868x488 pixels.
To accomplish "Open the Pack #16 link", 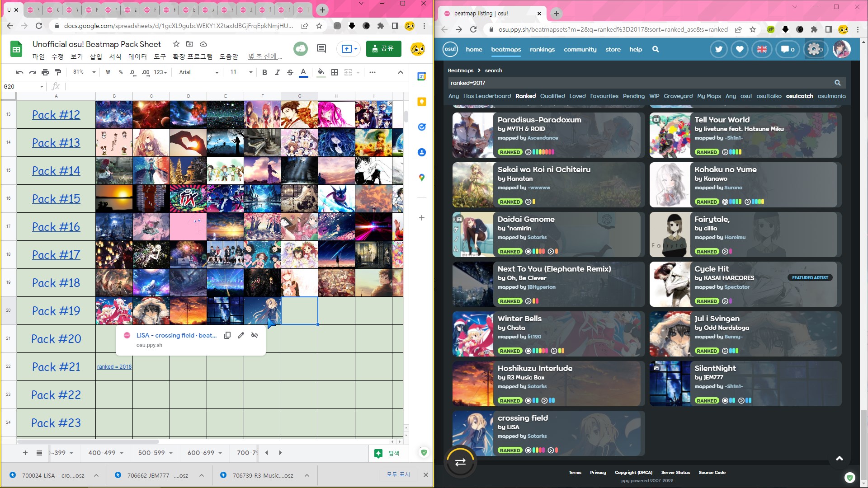I will point(56,227).
